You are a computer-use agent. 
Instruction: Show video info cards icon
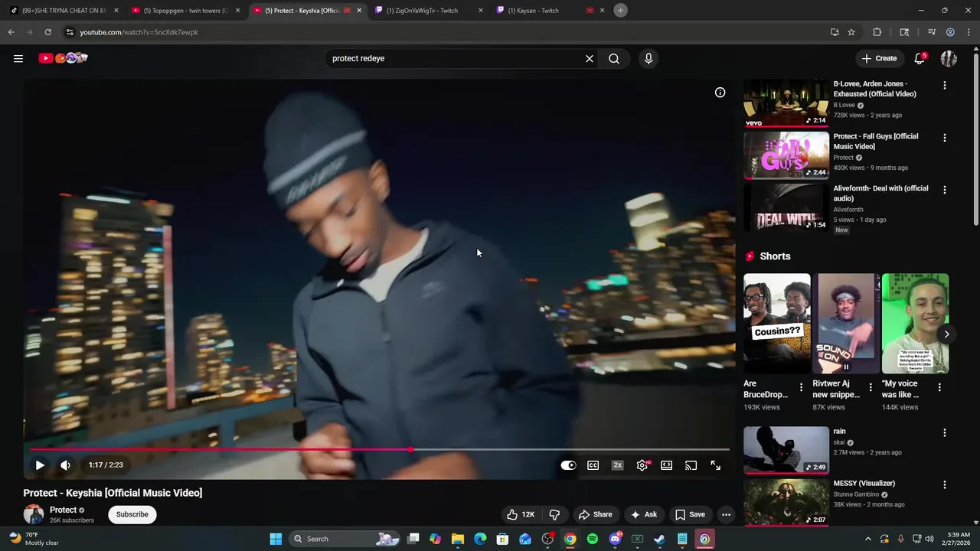[720, 93]
